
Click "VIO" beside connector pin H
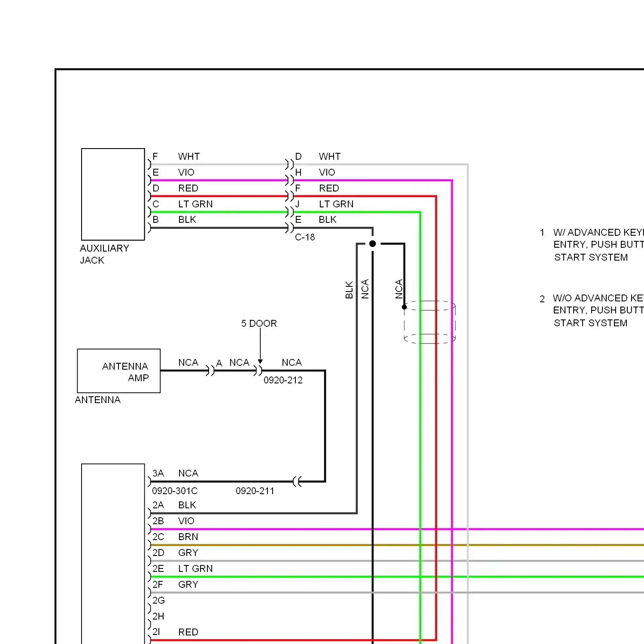pyautogui.click(x=327, y=172)
